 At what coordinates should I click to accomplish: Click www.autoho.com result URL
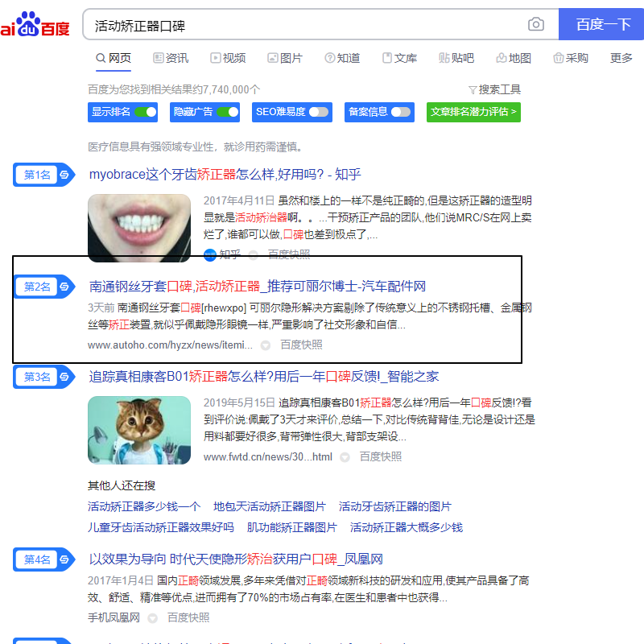coord(170,345)
